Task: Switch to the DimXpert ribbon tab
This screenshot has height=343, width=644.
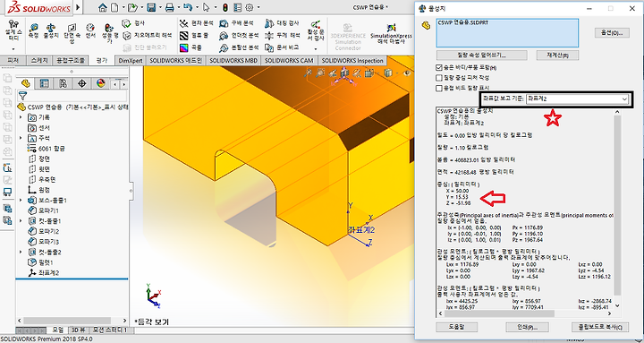Action: [x=131, y=60]
